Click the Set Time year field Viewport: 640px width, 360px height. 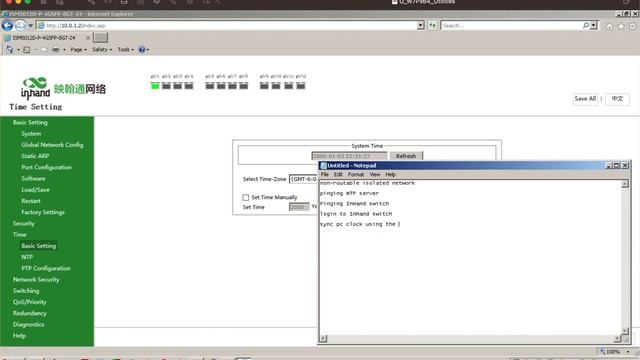(299, 207)
